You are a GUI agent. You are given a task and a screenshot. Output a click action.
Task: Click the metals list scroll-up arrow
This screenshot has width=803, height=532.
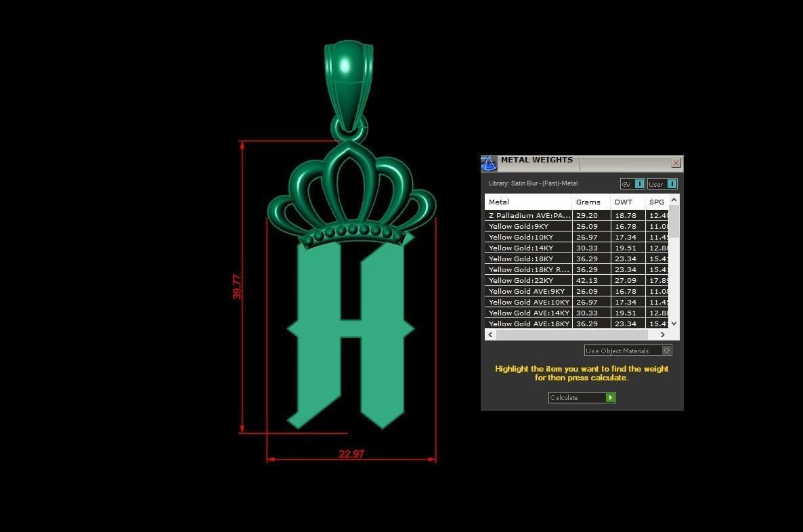coord(674,200)
